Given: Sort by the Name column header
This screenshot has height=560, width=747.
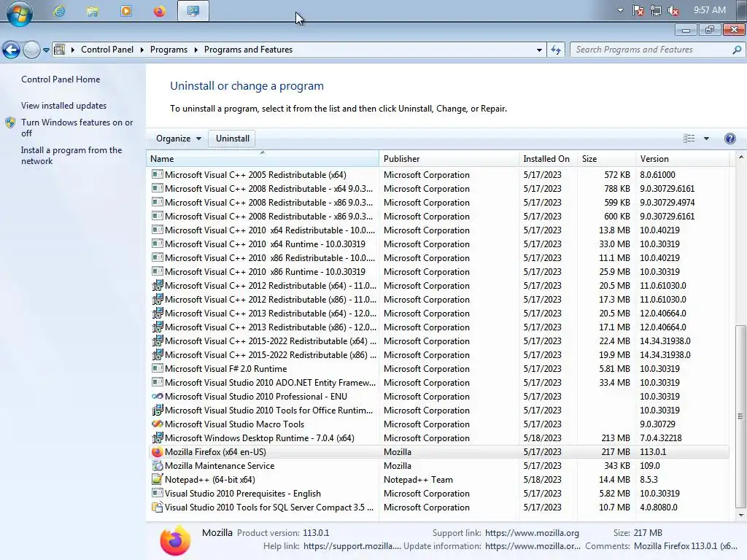Looking at the screenshot, I should 263,159.
